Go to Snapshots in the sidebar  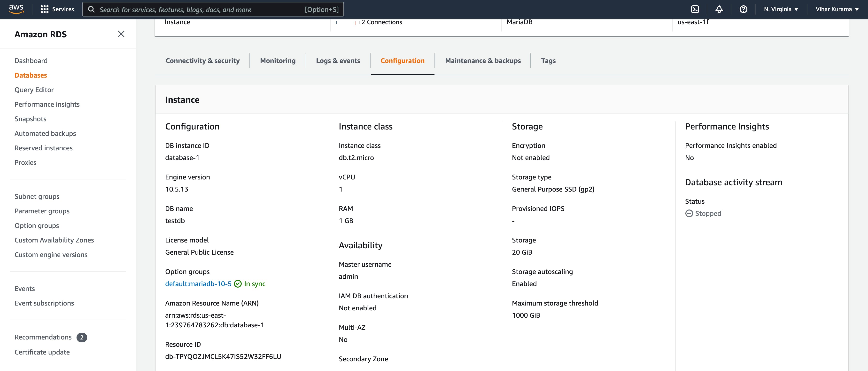[x=30, y=119]
